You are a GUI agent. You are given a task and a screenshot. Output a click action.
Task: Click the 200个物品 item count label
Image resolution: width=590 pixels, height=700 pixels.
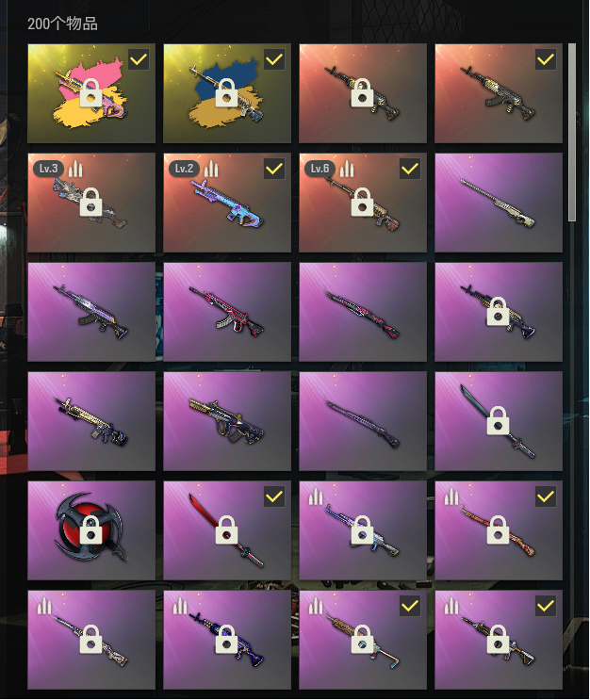(62, 24)
